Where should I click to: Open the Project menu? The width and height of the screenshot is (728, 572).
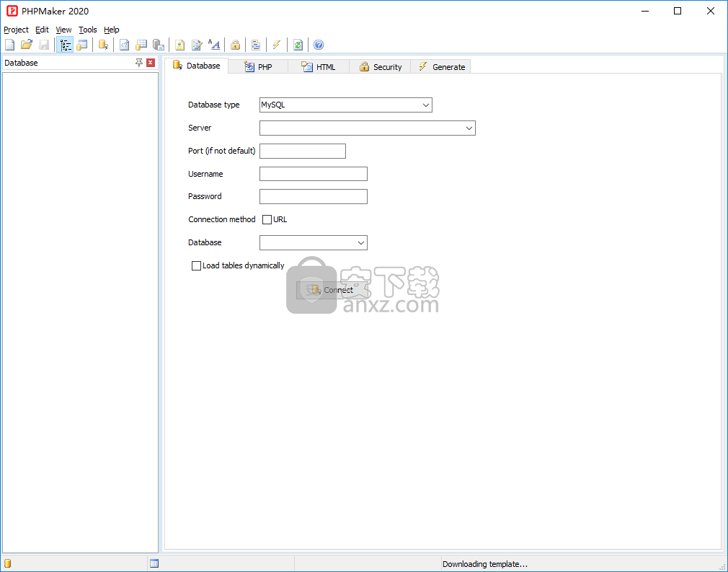(17, 30)
